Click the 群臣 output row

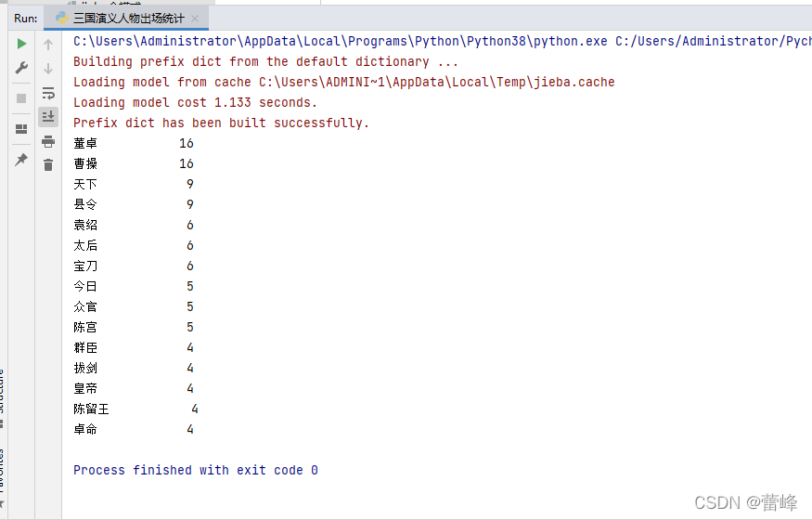(x=134, y=347)
